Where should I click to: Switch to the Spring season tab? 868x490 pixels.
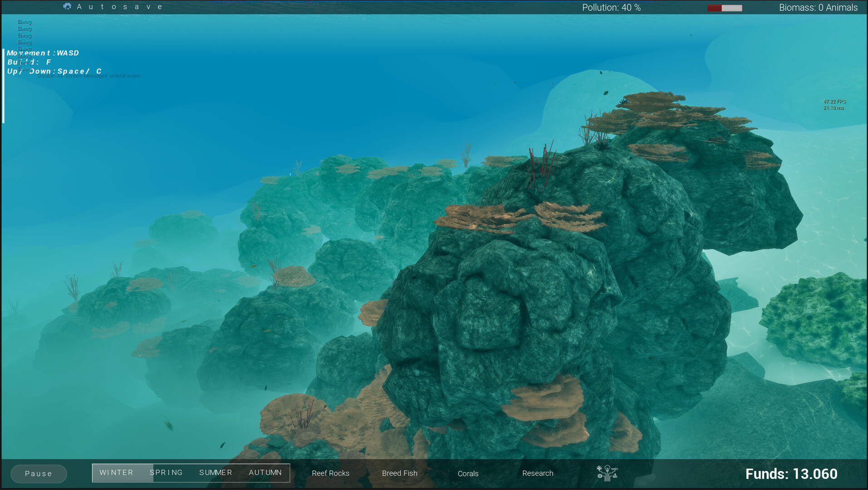point(166,472)
